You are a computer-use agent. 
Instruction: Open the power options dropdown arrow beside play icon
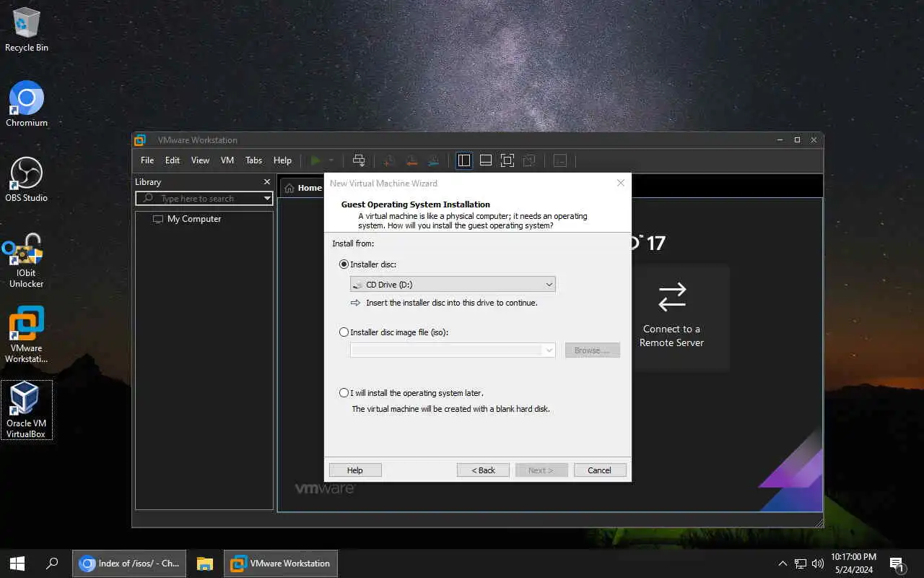click(331, 160)
